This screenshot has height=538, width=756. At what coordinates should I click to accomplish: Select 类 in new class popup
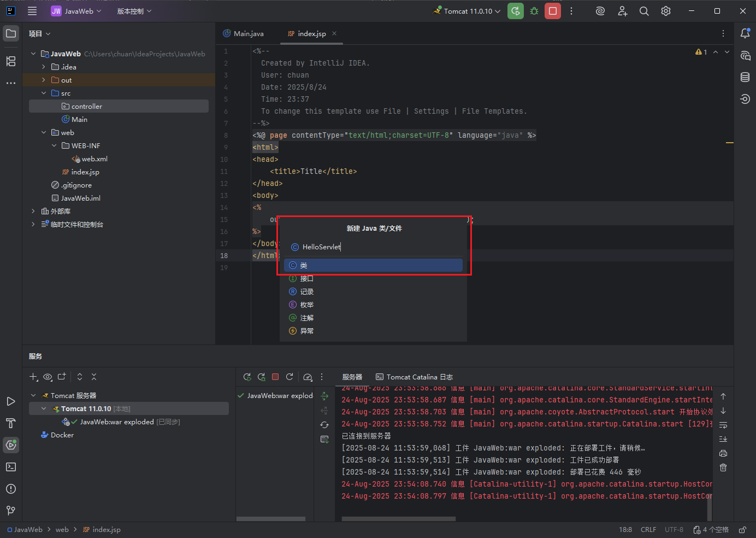(373, 265)
